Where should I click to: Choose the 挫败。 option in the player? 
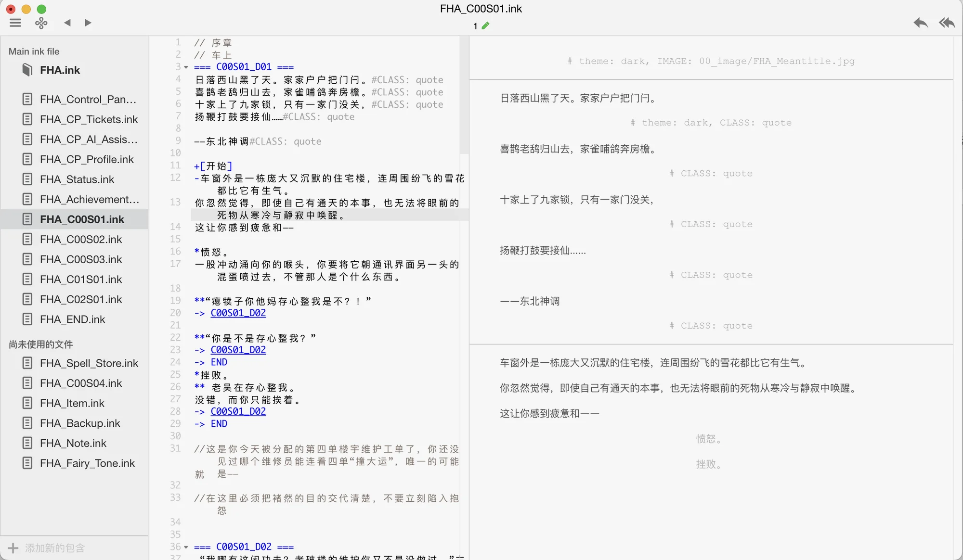point(708,464)
